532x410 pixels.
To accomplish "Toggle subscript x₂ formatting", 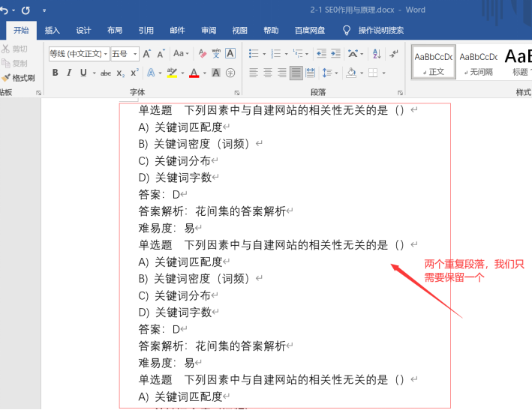I will 121,73.
